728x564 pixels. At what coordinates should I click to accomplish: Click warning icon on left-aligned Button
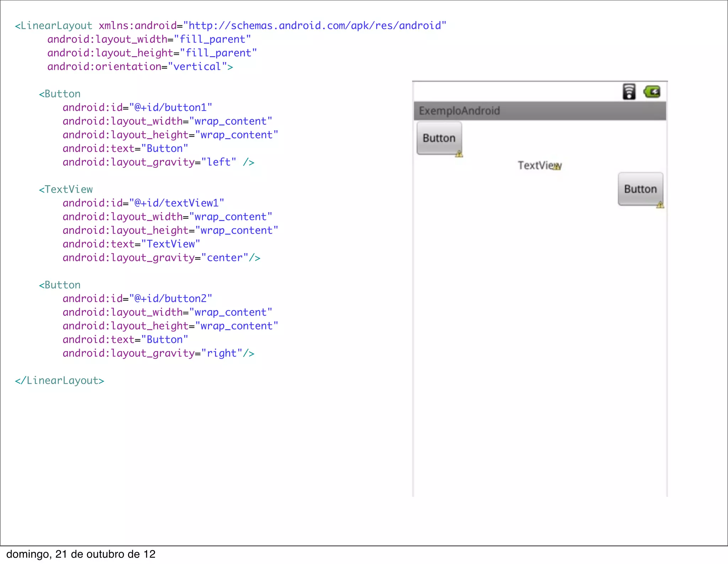(x=459, y=154)
